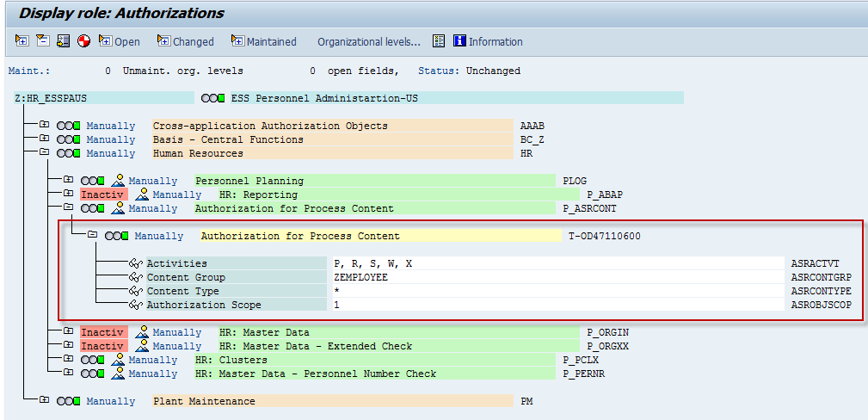Click the person icon beside Personnel Planning
The height and width of the screenshot is (420, 868).
117,180
